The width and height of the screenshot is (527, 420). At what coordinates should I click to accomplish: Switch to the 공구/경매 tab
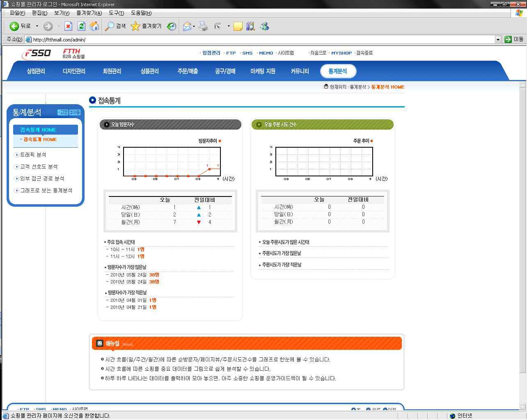225,71
